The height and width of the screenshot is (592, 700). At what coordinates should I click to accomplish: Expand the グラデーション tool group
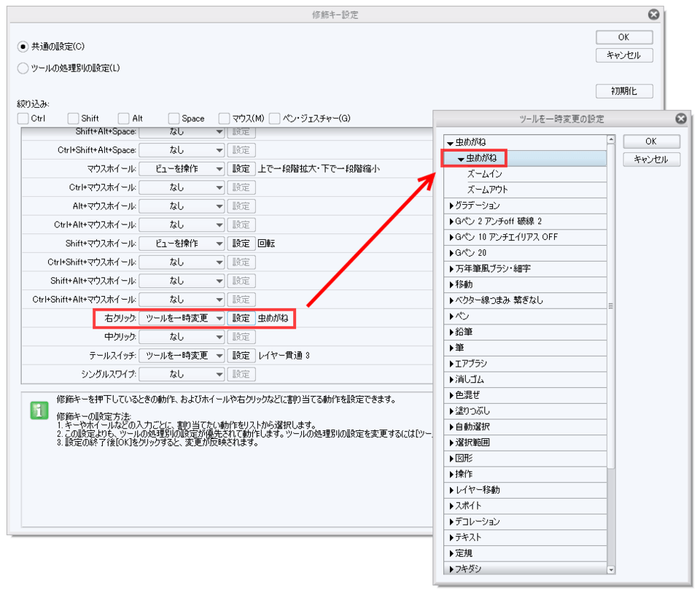(452, 206)
